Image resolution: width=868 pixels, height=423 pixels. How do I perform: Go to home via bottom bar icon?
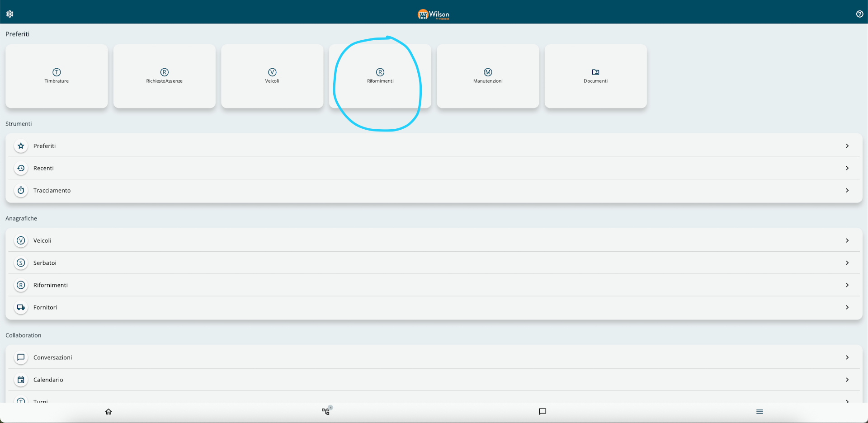coord(108,412)
